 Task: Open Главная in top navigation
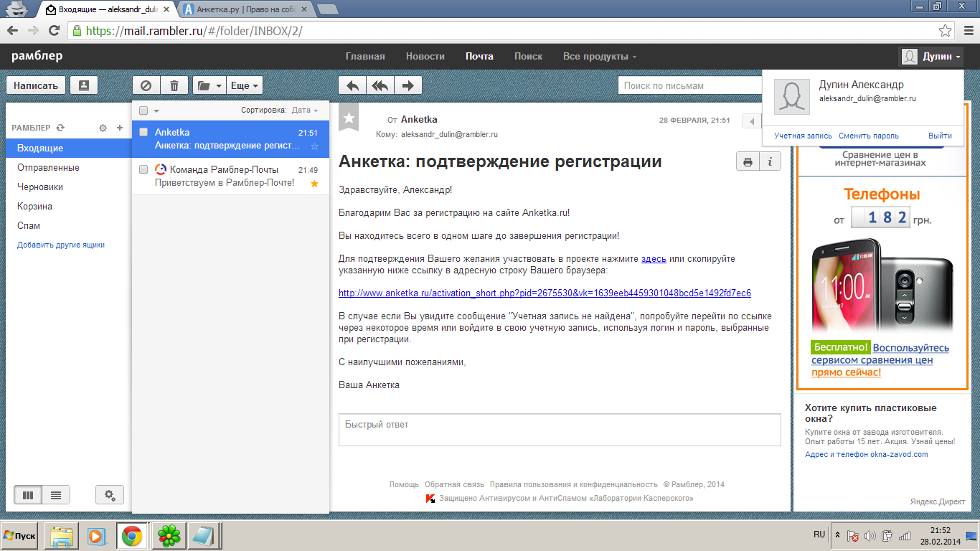coord(365,57)
